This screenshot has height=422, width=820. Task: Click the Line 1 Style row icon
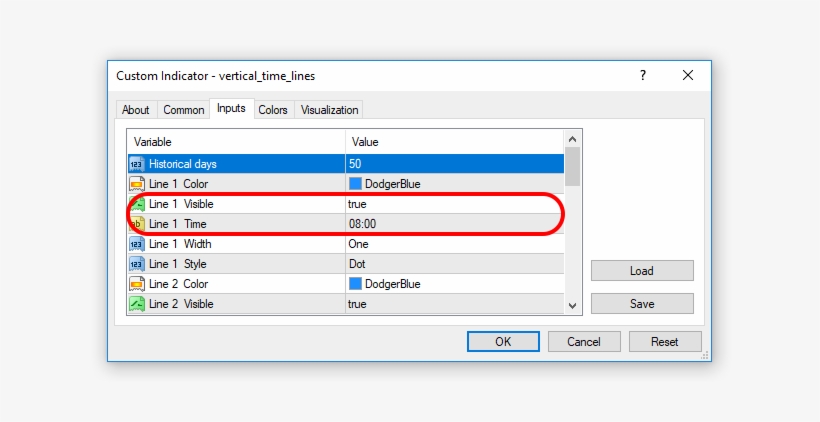click(x=137, y=264)
